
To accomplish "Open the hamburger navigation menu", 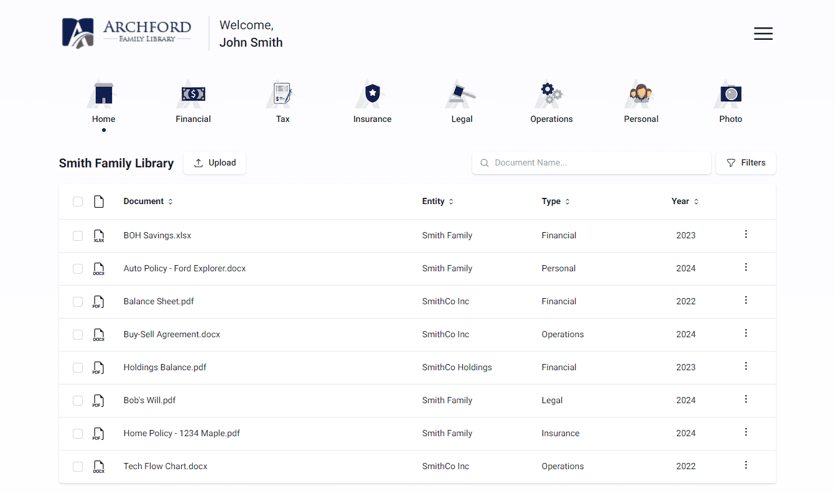I will pyautogui.click(x=763, y=34).
